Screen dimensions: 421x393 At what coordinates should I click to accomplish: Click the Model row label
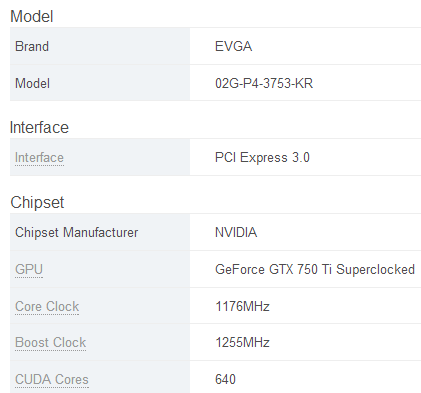32,83
